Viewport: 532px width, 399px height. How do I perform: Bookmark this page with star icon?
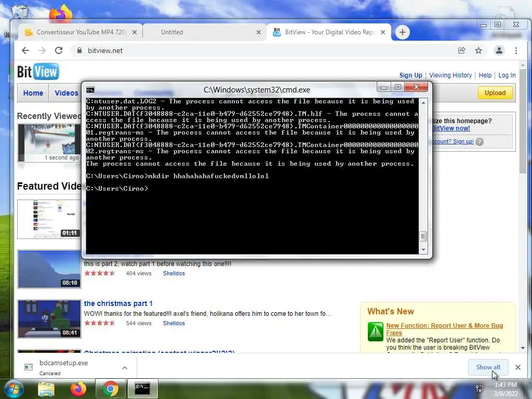coord(478,50)
